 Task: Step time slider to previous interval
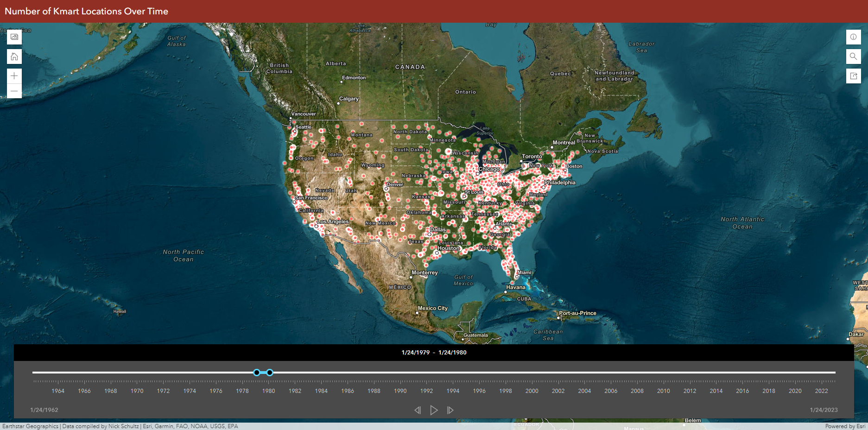click(x=418, y=410)
